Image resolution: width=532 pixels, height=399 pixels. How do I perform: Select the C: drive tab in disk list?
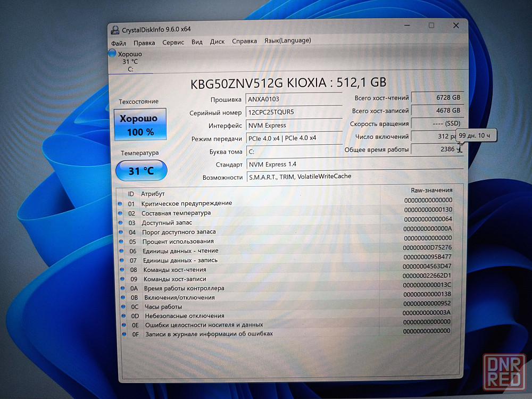click(130, 61)
